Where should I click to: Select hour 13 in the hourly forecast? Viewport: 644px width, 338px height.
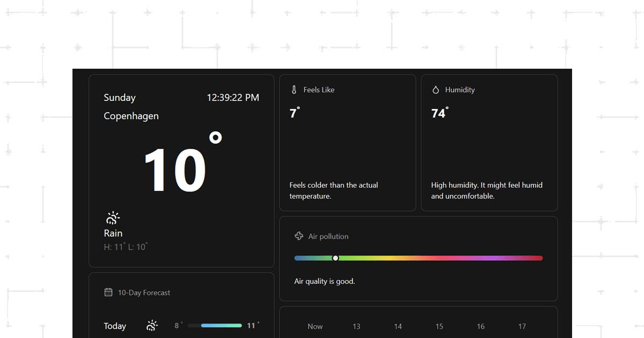tap(356, 326)
